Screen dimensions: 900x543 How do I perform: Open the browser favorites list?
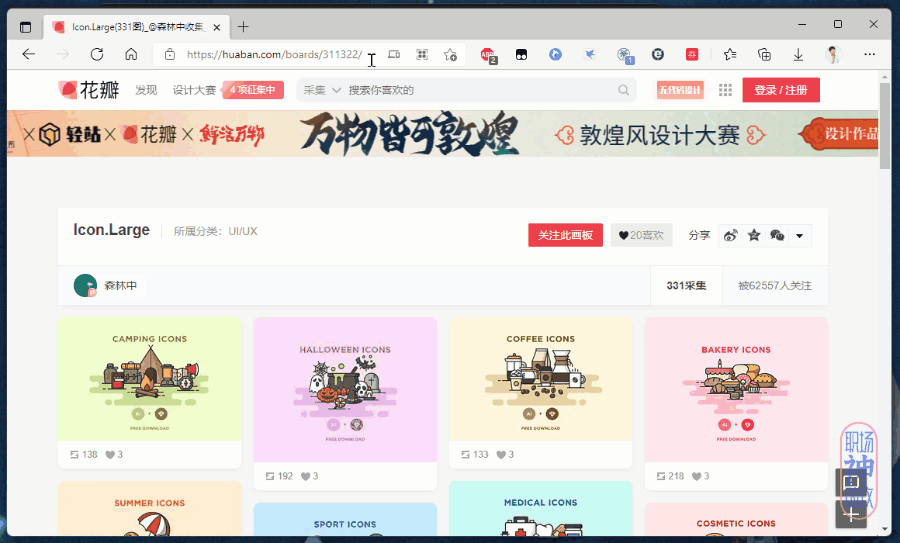tap(730, 55)
